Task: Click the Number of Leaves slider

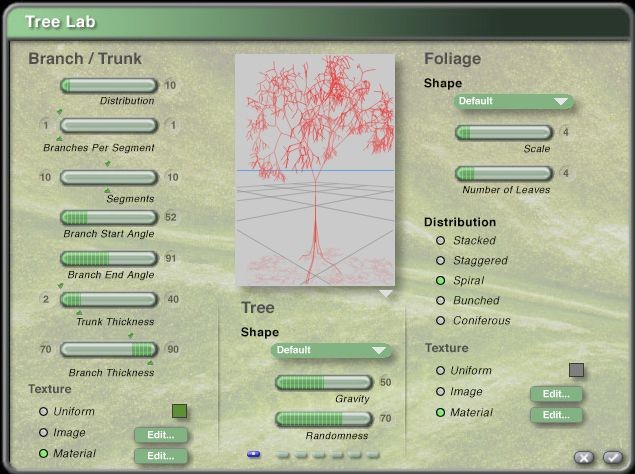Action: pos(504,174)
